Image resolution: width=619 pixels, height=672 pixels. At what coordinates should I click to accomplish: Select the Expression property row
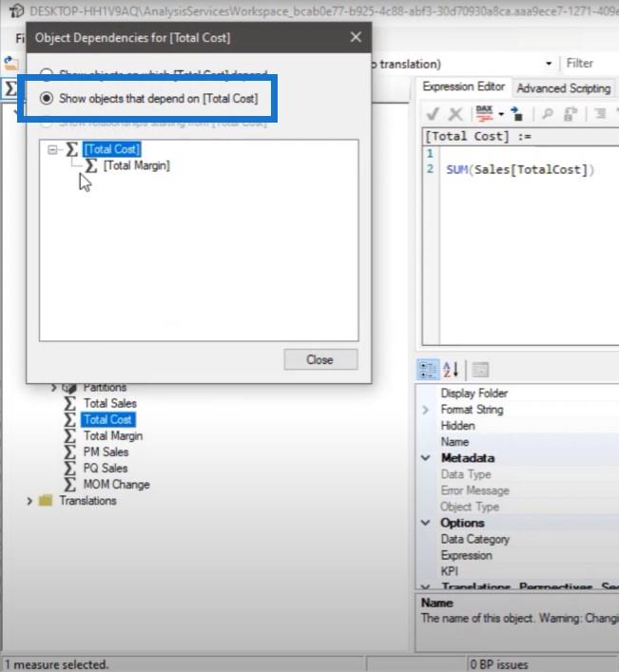[x=467, y=555]
